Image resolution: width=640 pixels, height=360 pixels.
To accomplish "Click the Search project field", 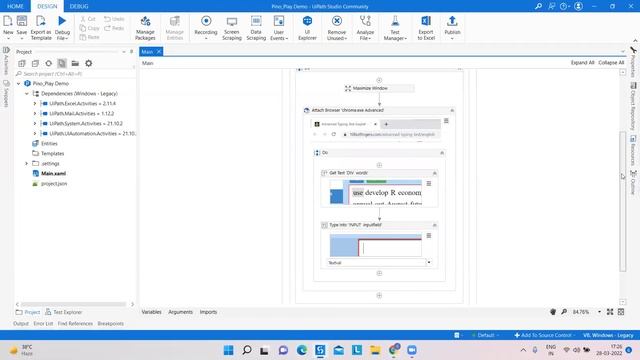I will pyautogui.click(x=75, y=74).
